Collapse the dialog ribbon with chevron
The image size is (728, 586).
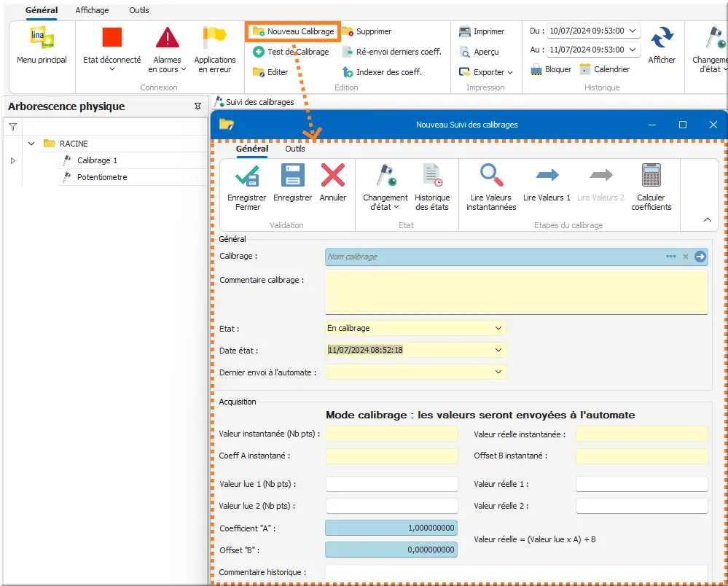707,219
